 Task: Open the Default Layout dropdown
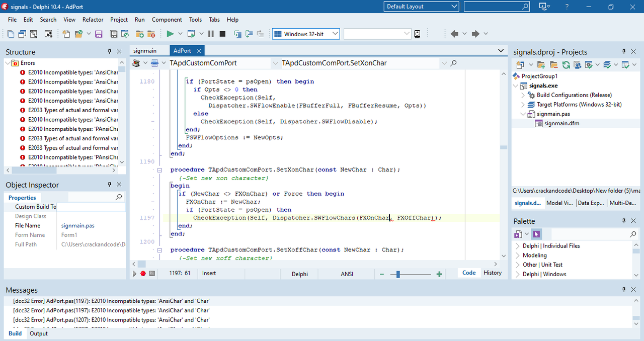(422, 7)
